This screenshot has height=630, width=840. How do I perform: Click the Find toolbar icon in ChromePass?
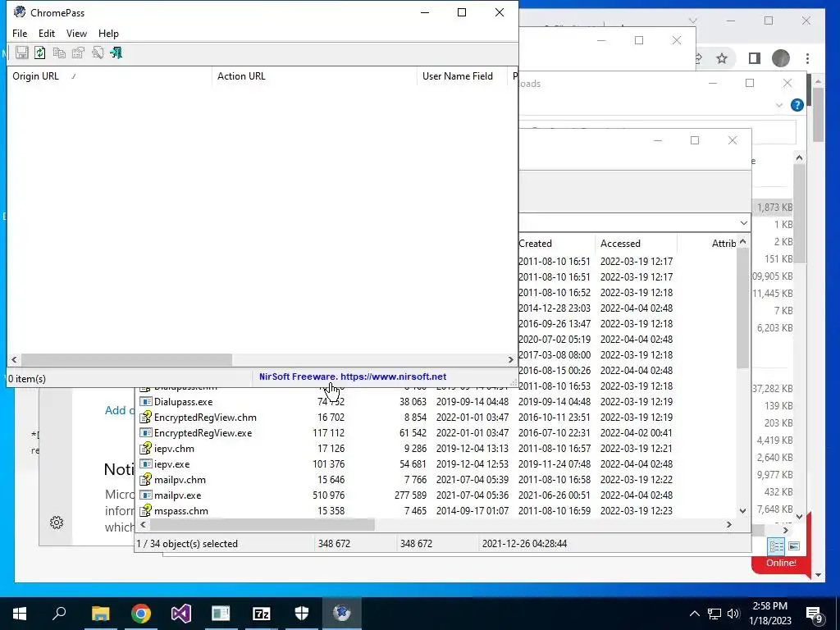pyautogui.click(x=98, y=52)
